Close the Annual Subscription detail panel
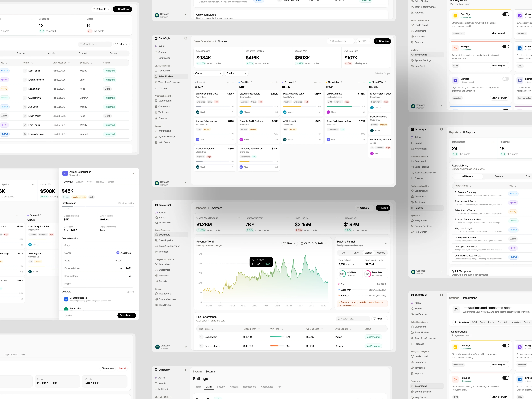The height and width of the screenshot is (399, 532). (133, 173)
